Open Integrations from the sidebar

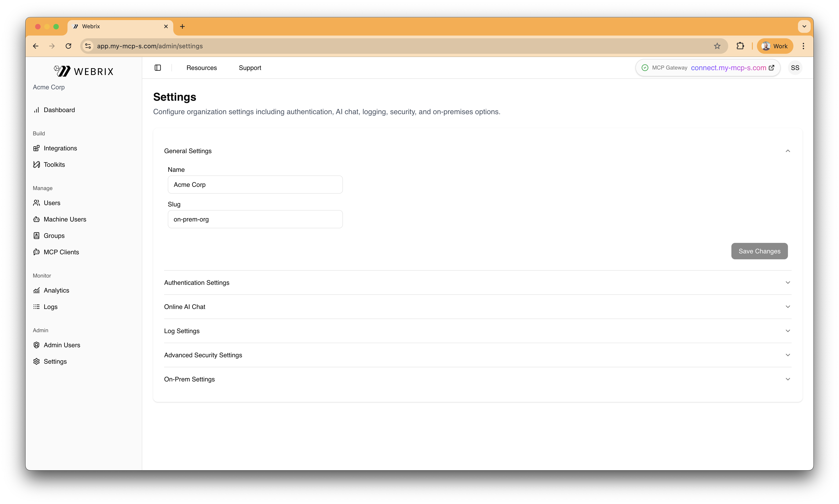point(60,148)
